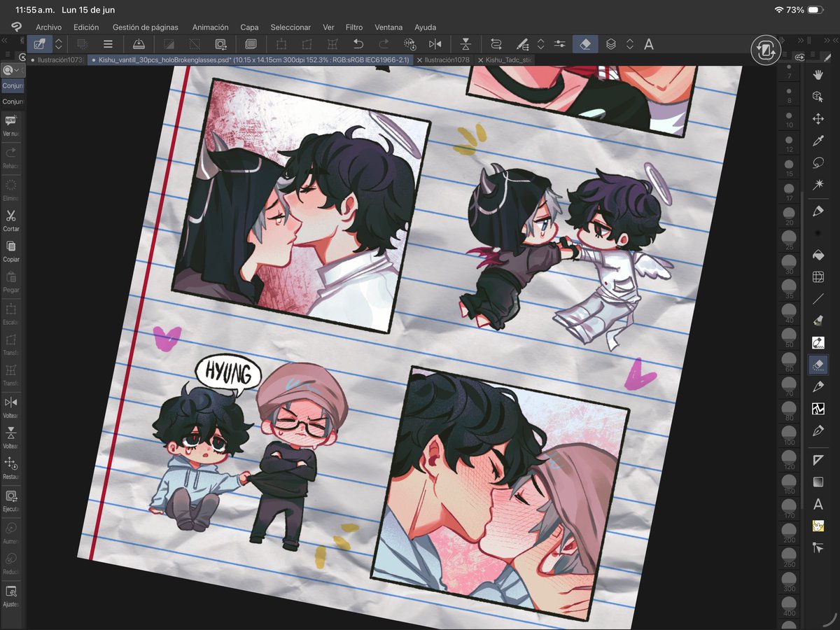The height and width of the screenshot is (630, 840).
Task: Tap the floating canvas rotation reset button
Action: pyautogui.click(x=766, y=50)
